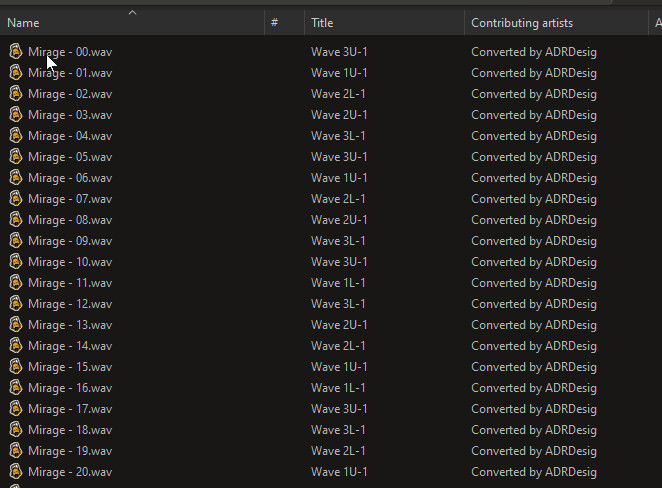
Task: Sort by the # track number column
Action: click(x=284, y=23)
